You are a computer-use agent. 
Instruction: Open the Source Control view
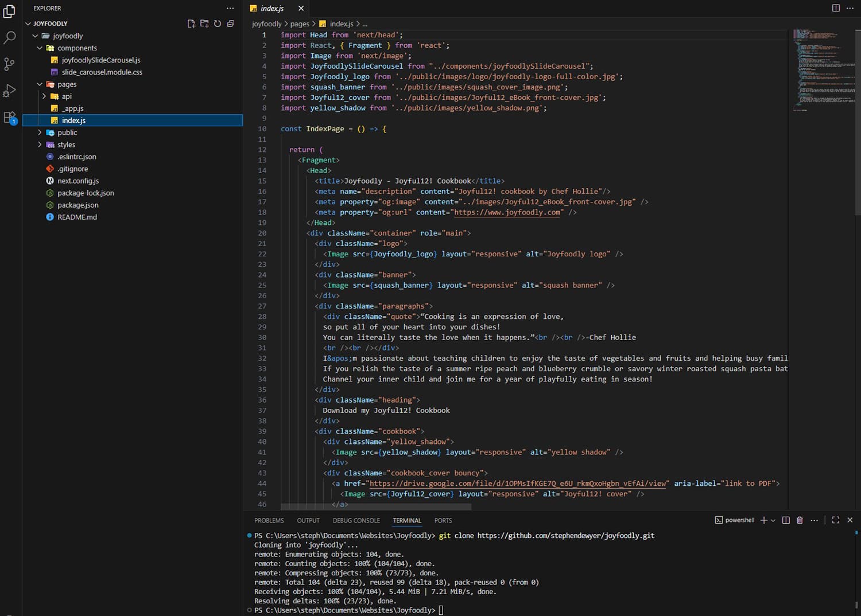point(10,64)
